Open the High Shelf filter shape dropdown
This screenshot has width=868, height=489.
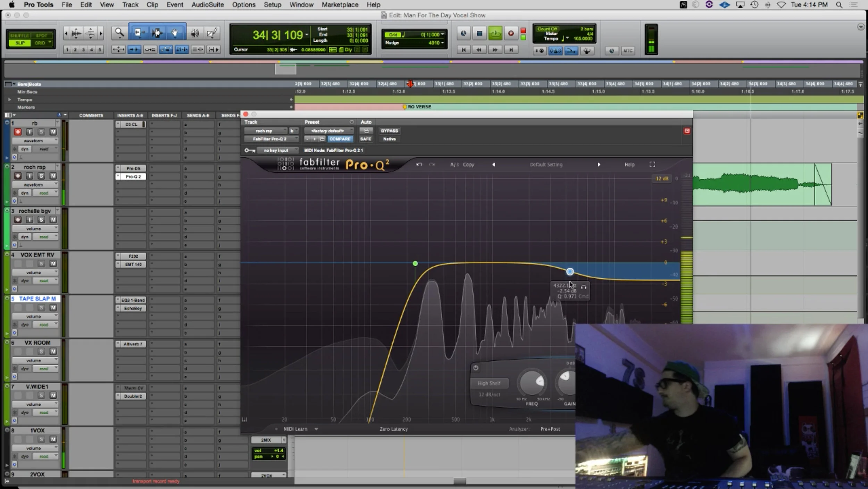489,383
